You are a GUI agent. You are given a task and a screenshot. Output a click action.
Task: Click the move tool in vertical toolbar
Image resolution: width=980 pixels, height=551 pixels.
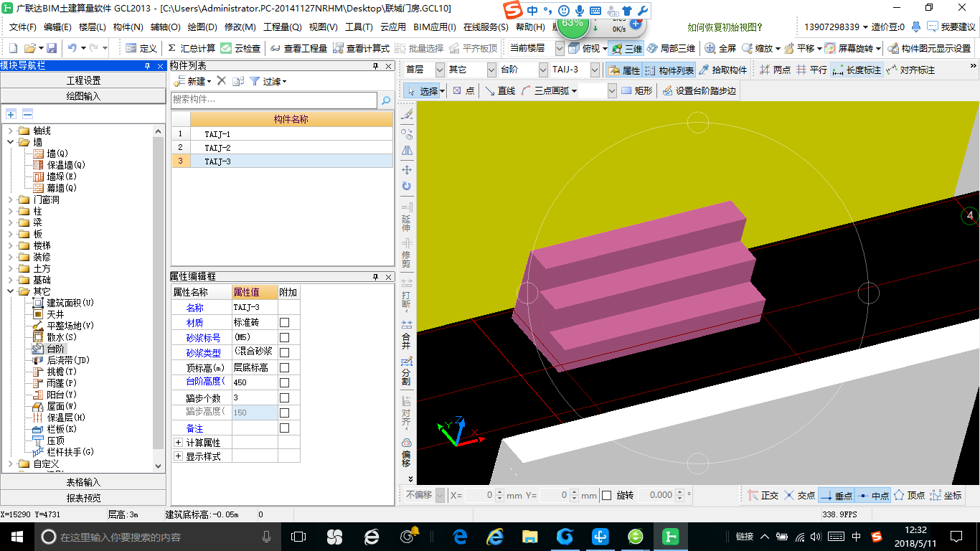pos(407,169)
